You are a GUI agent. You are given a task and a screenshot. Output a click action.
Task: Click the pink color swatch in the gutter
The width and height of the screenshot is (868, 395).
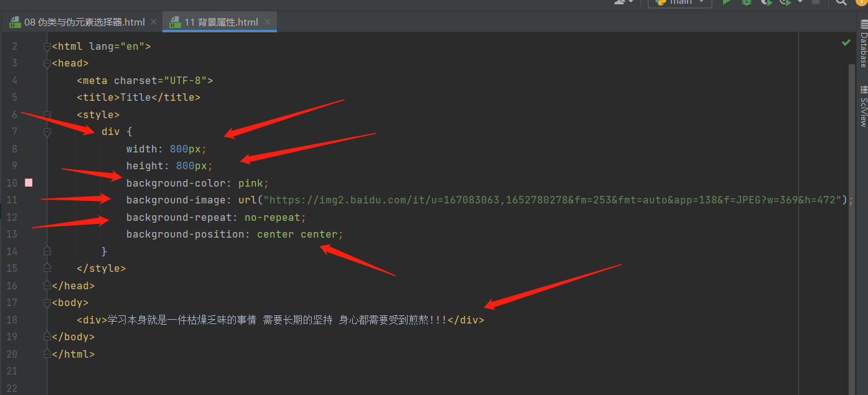[29, 183]
